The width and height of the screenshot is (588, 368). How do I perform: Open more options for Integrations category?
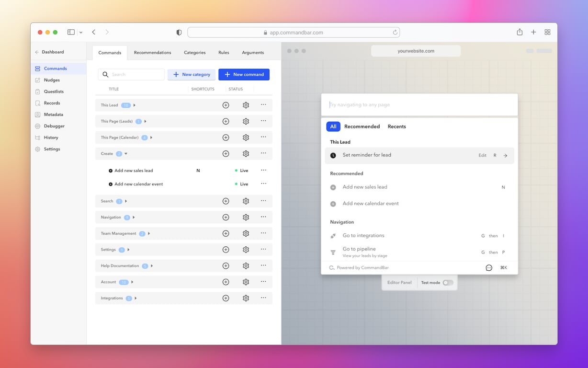(x=263, y=298)
